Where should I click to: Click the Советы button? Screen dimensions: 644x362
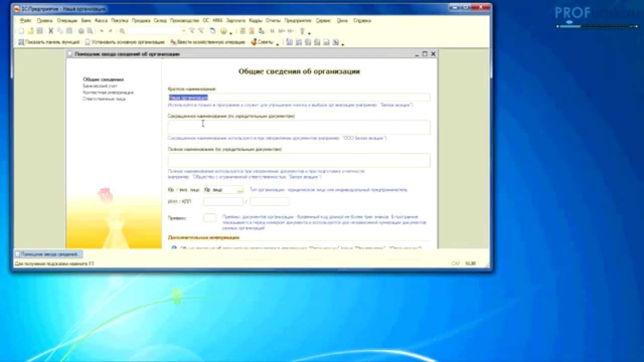pyautogui.click(x=262, y=42)
